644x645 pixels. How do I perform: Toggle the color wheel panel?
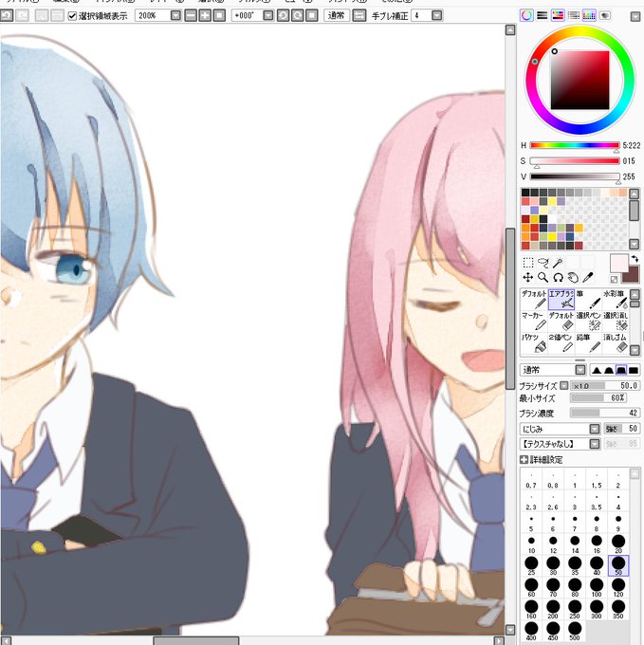pyautogui.click(x=526, y=15)
